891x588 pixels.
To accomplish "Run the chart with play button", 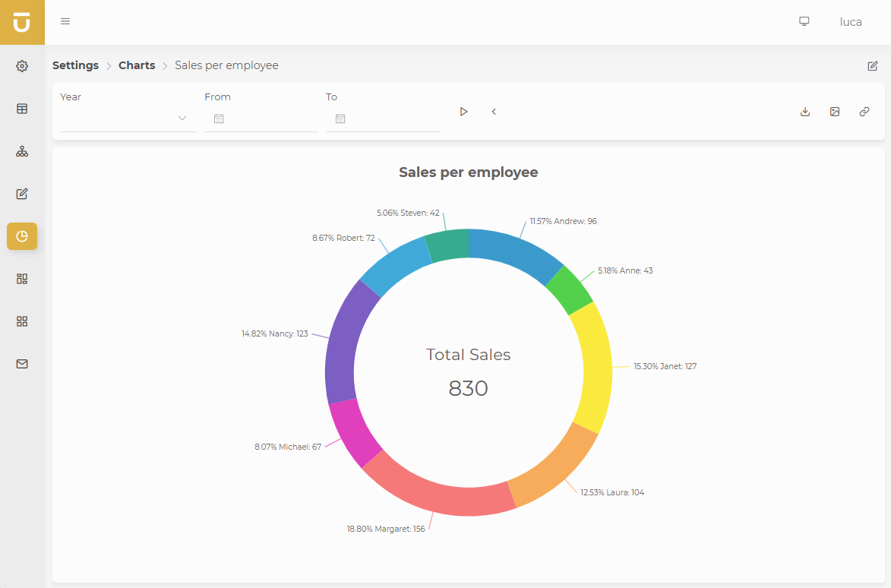I will [463, 112].
